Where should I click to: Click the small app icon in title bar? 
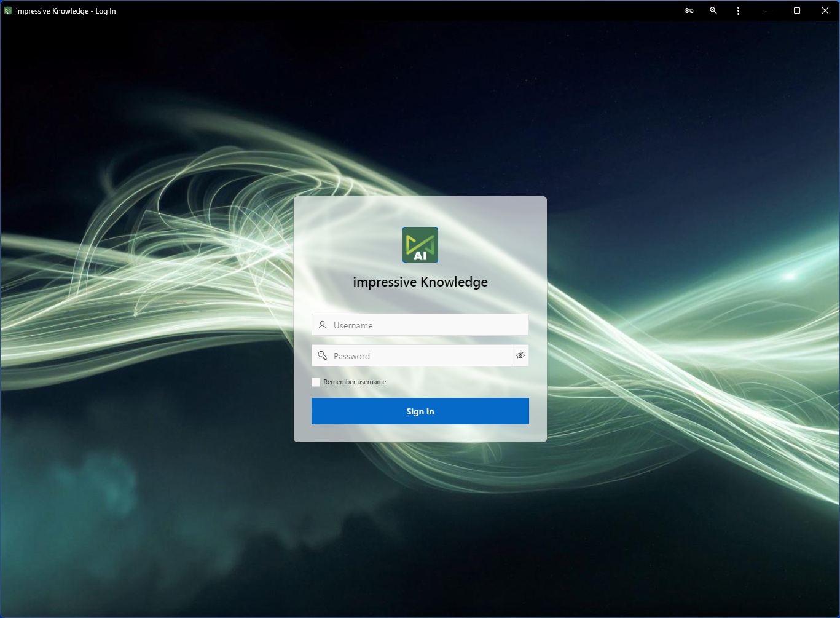click(8, 10)
